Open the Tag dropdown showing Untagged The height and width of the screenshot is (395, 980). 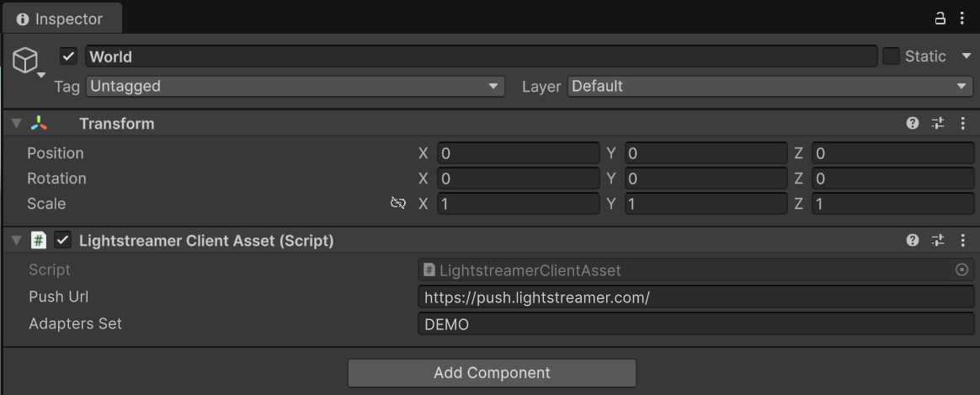coord(295,86)
